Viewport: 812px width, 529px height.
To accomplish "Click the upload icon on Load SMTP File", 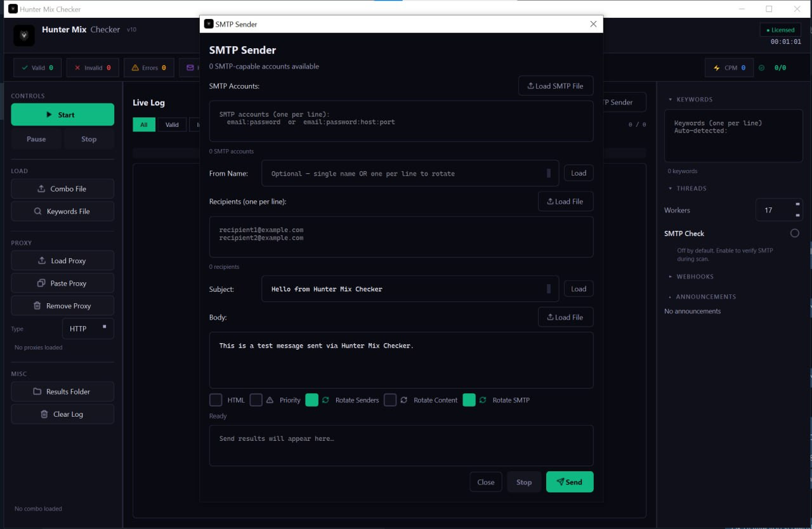I will pos(531,86).
